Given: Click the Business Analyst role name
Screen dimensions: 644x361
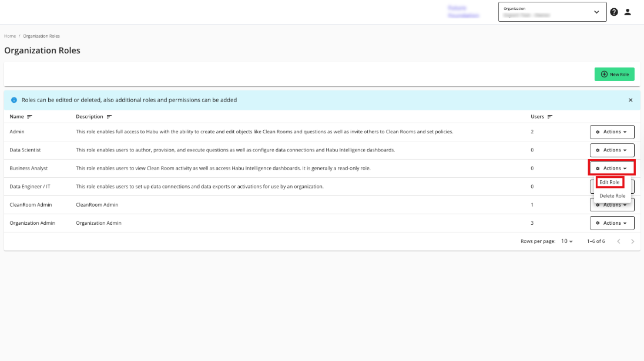Looking at the screenshot, I should [29, 168].
